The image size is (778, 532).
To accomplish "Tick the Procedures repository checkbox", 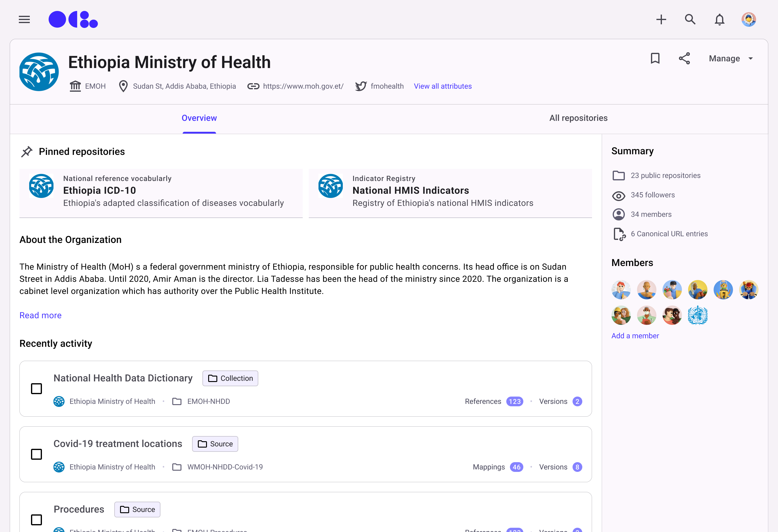I will coord(36,520).
